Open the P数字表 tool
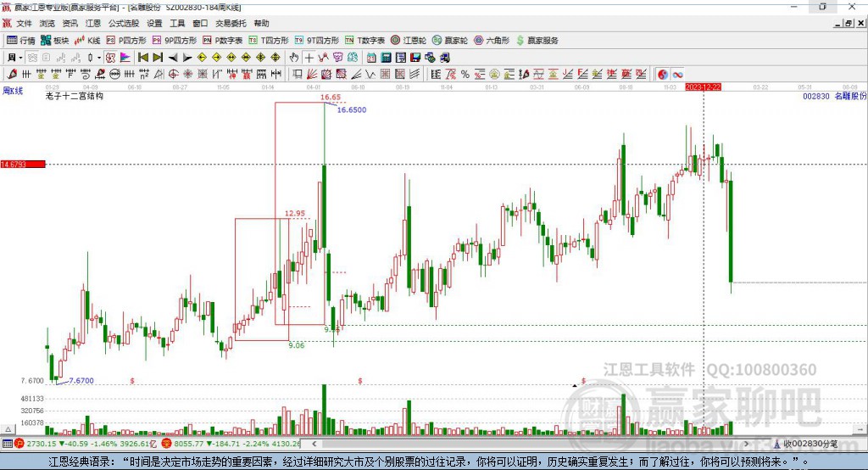This screenshot has width=868, height=470. pos(223,41)
